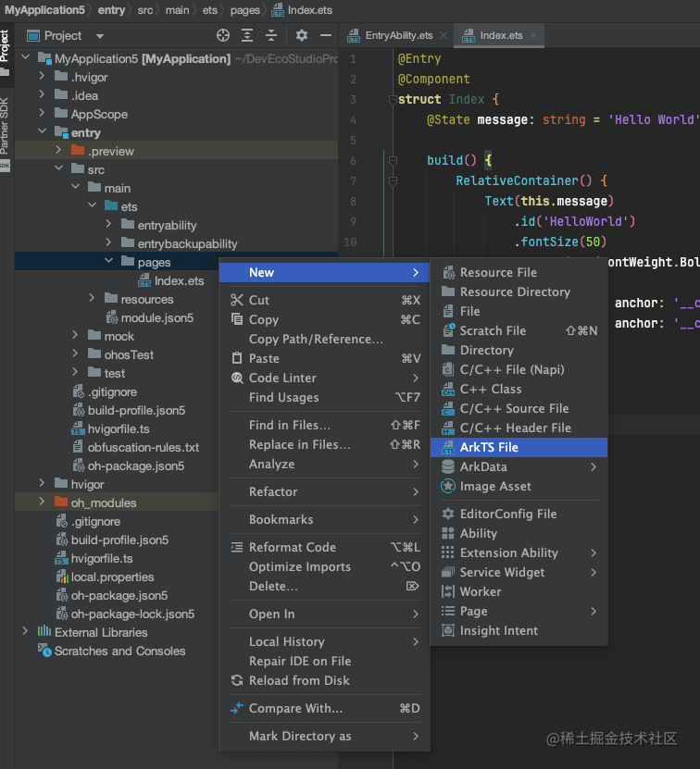
Task: Choose Directory in the New submenu
Action: pyautogui.click(x=519, y=350)
